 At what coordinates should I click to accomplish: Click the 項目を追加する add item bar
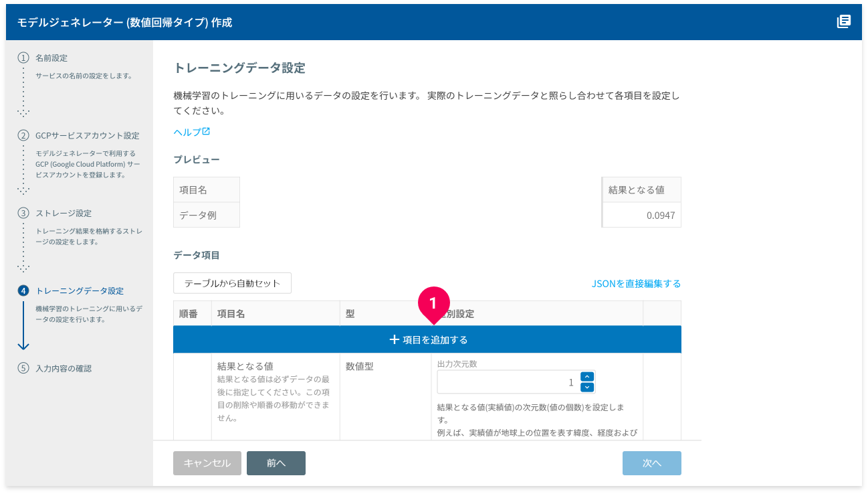[427, 340]
